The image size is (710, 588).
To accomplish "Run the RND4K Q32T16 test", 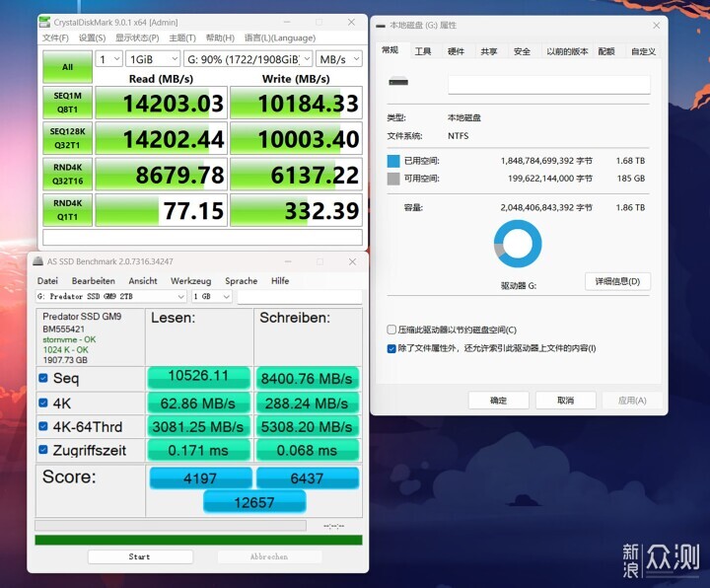I will pyautogui.click(x=67, y=174).
